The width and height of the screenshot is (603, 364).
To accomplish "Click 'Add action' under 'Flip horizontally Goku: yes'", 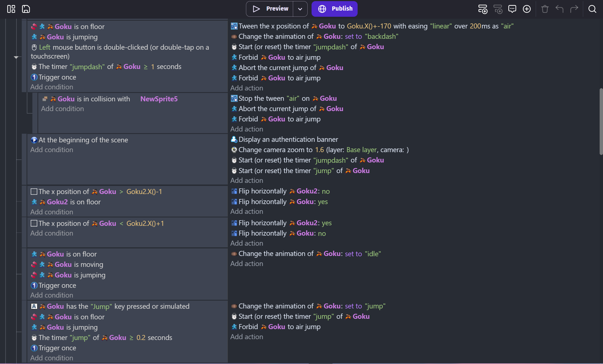I will 247,211.
